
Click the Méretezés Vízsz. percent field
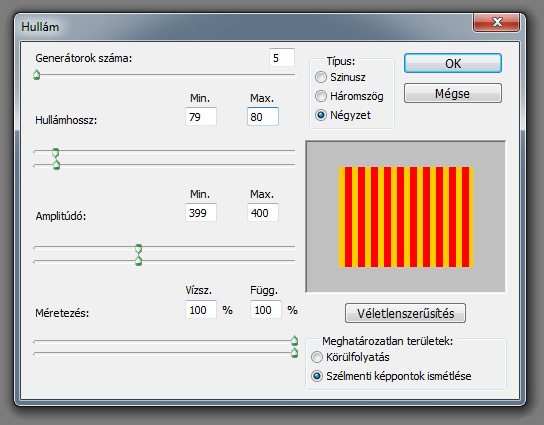201,309
